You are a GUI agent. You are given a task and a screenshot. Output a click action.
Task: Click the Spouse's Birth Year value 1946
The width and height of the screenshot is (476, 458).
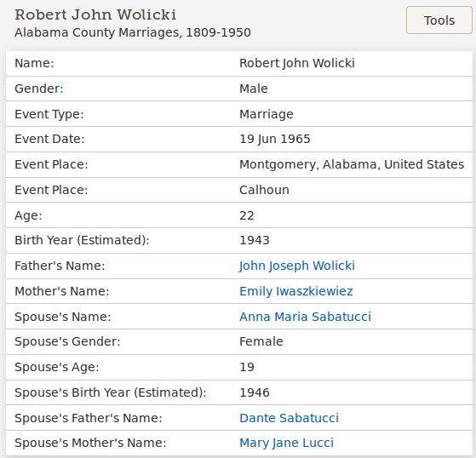pyautogui.click(x=255, y=392)
